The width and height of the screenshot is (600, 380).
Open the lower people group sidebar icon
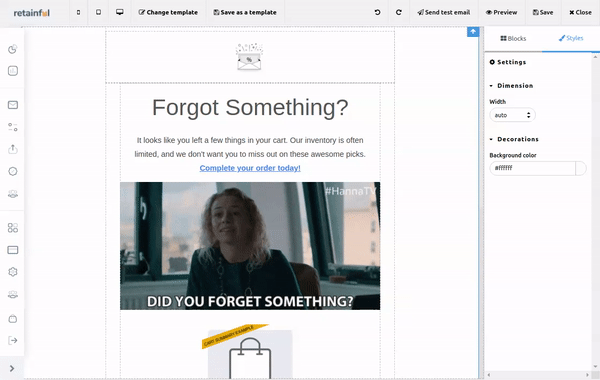13,295
